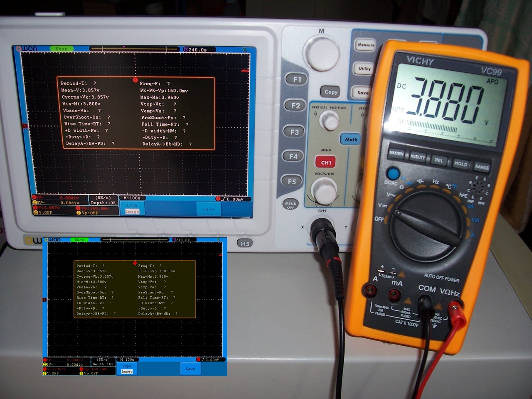Toggle the red CH1 channel button
532x399 pixels.
pos(326,163)
